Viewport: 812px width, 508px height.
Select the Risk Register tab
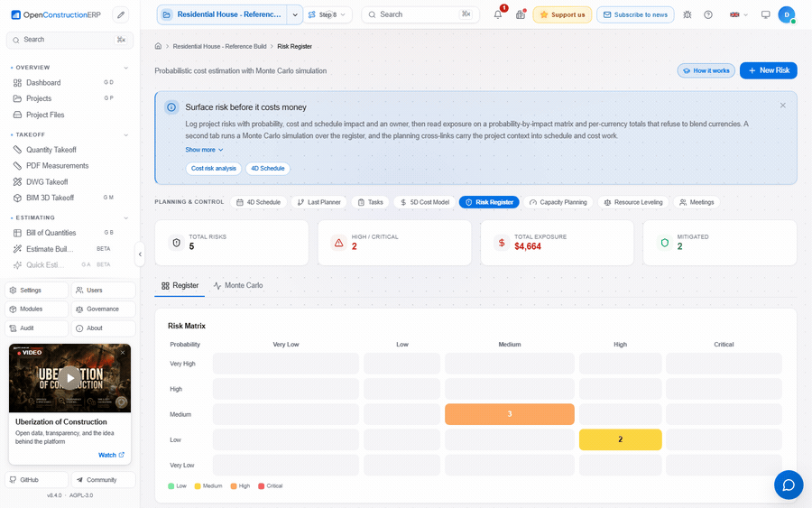tap(489, 202)
